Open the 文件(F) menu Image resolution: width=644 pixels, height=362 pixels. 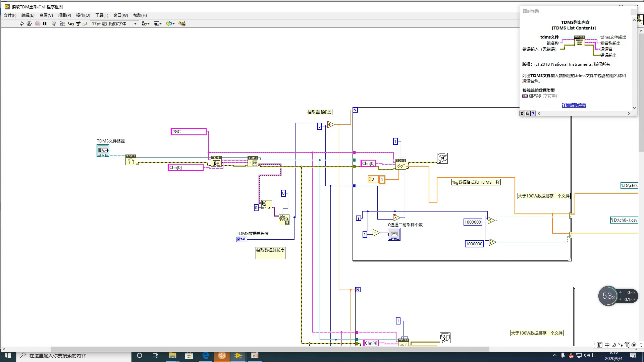pos(10,15)
